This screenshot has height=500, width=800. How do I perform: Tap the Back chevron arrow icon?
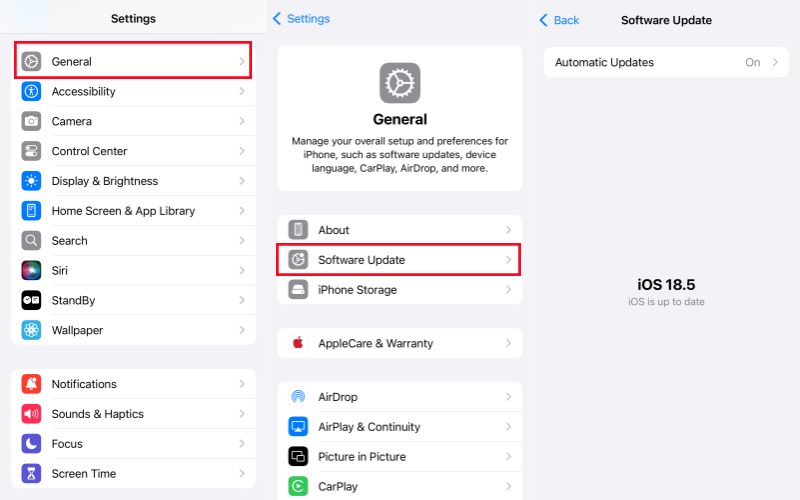point(543,20)
